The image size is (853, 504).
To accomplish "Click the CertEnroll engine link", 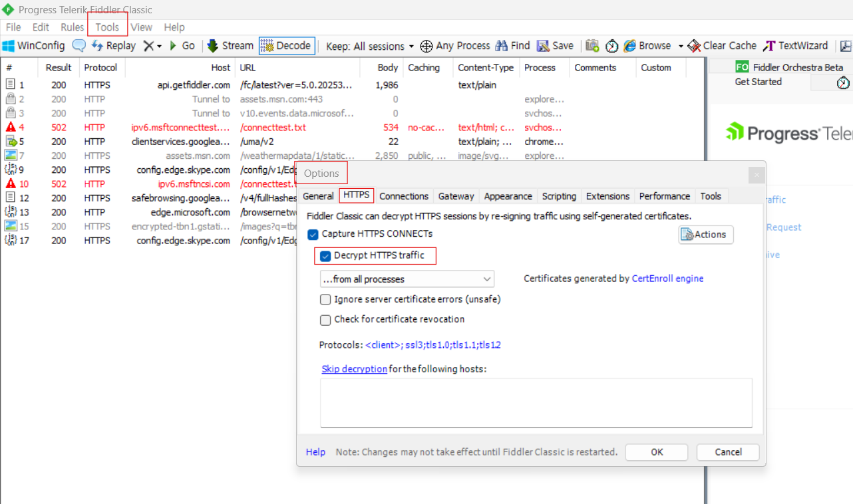I will 667,279.
